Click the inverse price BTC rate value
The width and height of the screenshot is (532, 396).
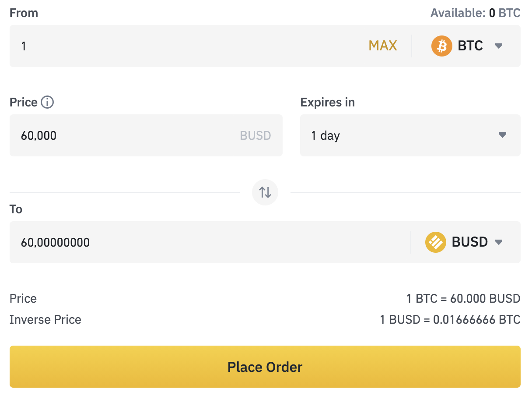[x=450, y=320]
